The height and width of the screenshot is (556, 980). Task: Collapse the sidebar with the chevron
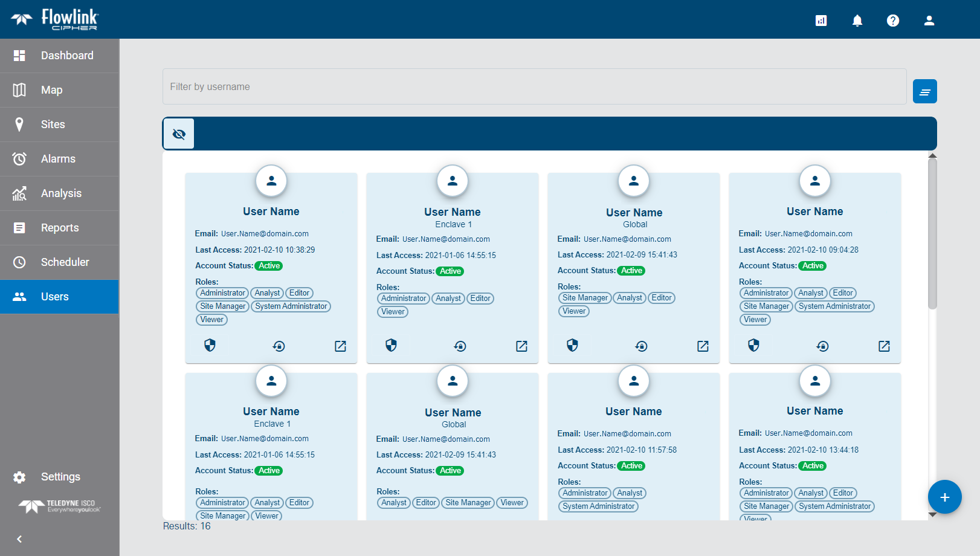click(x=19, y=539)
